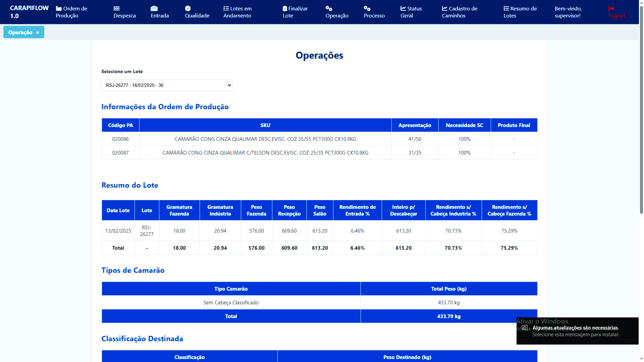Click the waves icon above Despesca
This screenshot has width=644, height=362.
116,9
